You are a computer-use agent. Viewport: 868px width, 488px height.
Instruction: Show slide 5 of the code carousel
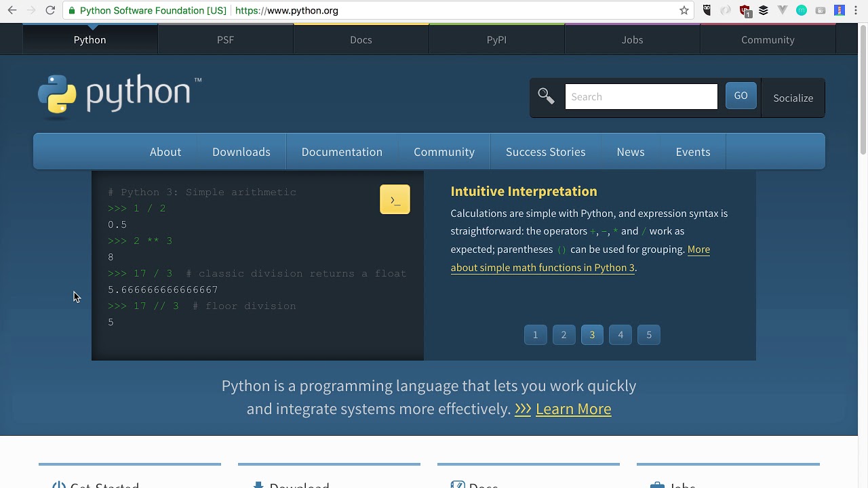[649, 335]
